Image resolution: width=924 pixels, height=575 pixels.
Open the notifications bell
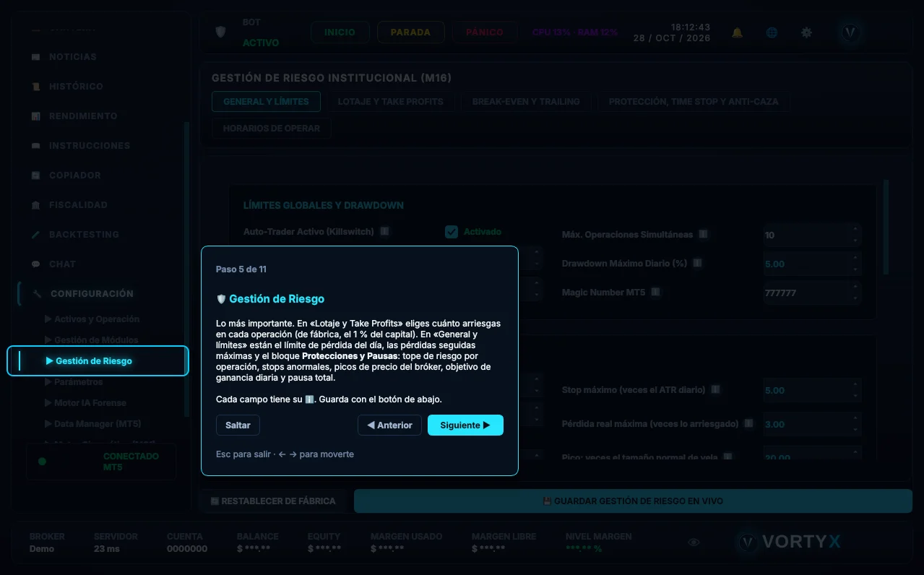pyautogui.click(x=737, y=33)
